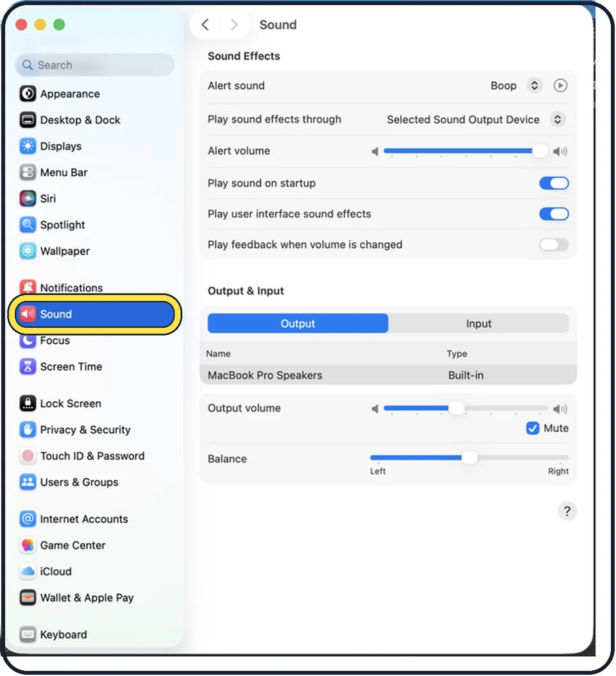The image size is (616, 676).
Task: Click the Sound speaker icon in sidebar
Action: click(x=28, y=314)
